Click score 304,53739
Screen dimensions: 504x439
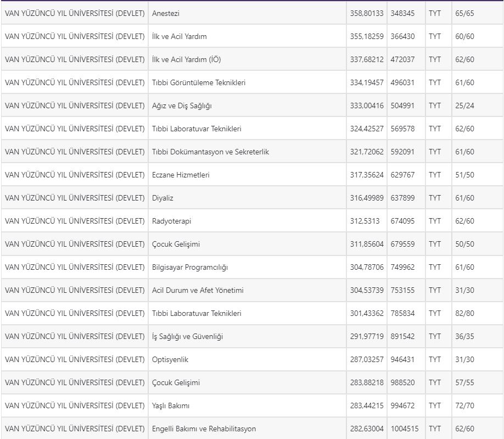[x=367, y=291]
